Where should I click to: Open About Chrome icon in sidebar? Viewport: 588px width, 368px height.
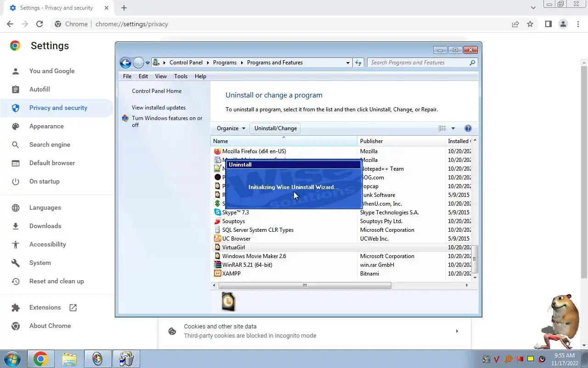(x=16, y=326)
